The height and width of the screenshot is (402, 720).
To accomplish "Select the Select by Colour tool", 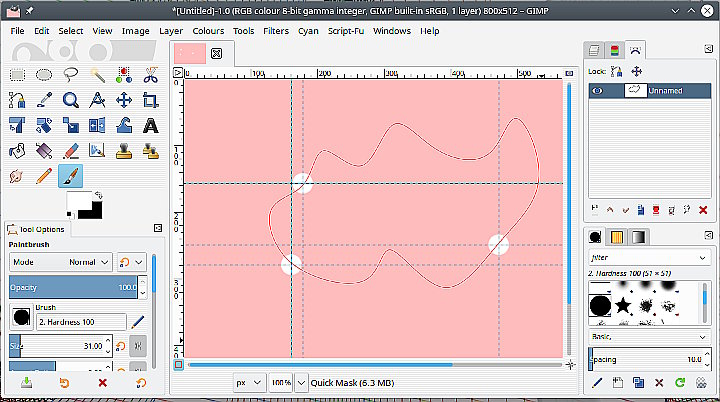I will pos(124,75).
